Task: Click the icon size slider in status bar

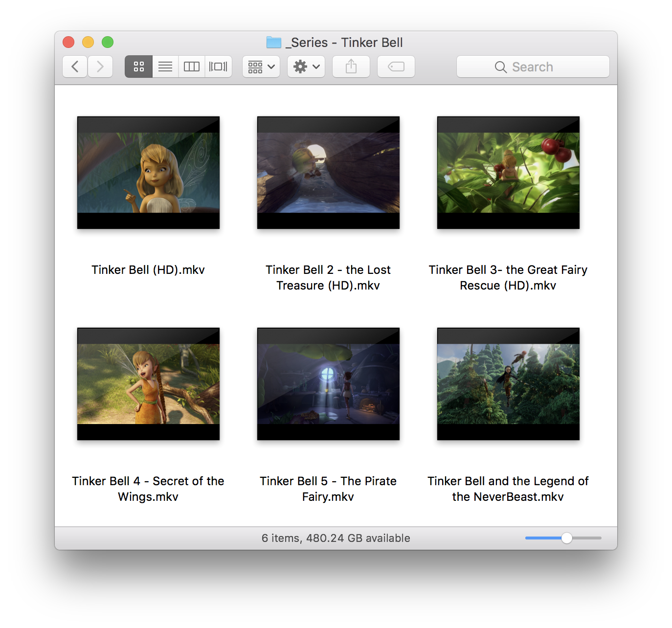Action: pos(563,538)
